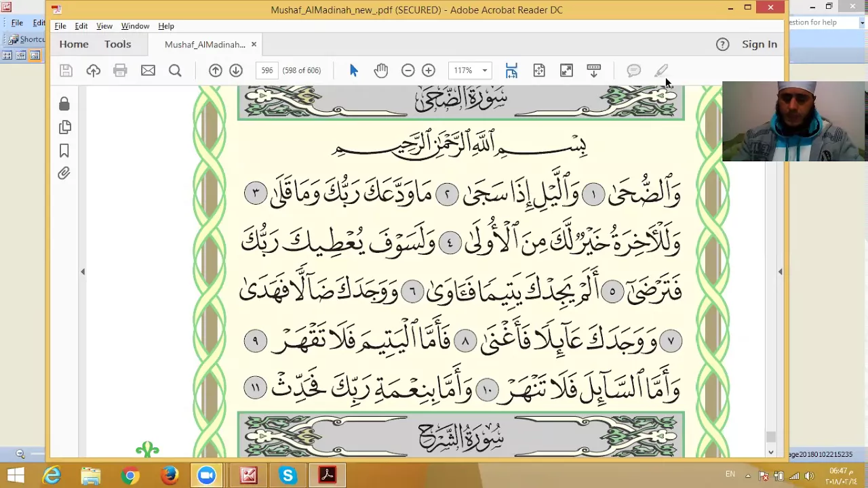Viewport: 868px width, 488px height.
Task: Toggle scrolling page display mode icon
Action: click(x=511, y=70)
